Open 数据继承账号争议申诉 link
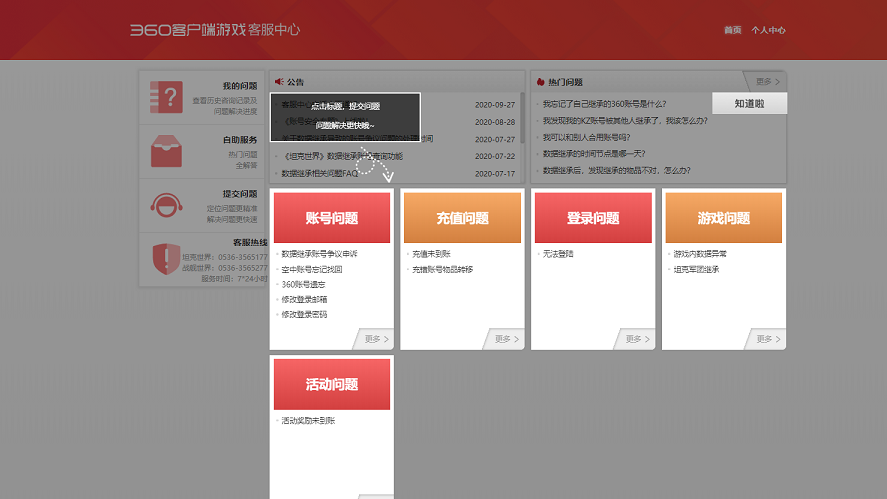The image size is (887, 499). tap(320, 254)
